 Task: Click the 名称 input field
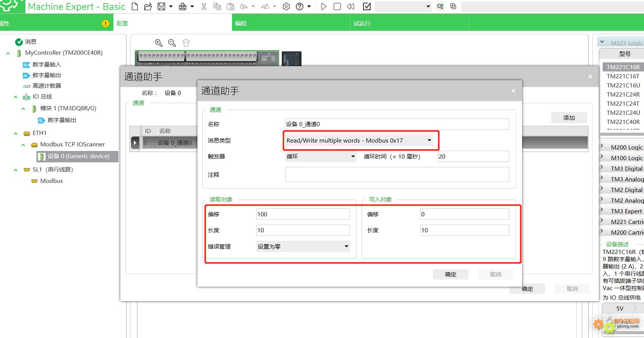coord(397,124)
